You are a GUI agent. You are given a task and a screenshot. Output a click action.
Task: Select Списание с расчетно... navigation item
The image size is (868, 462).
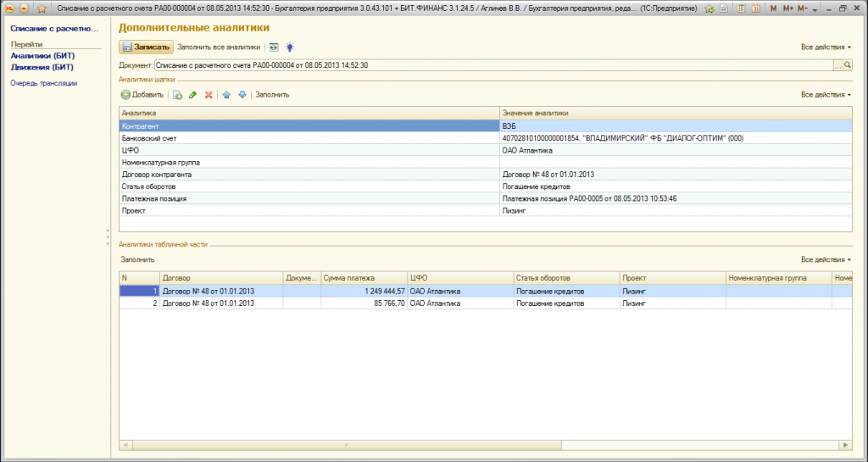click(x=54, y=28)
